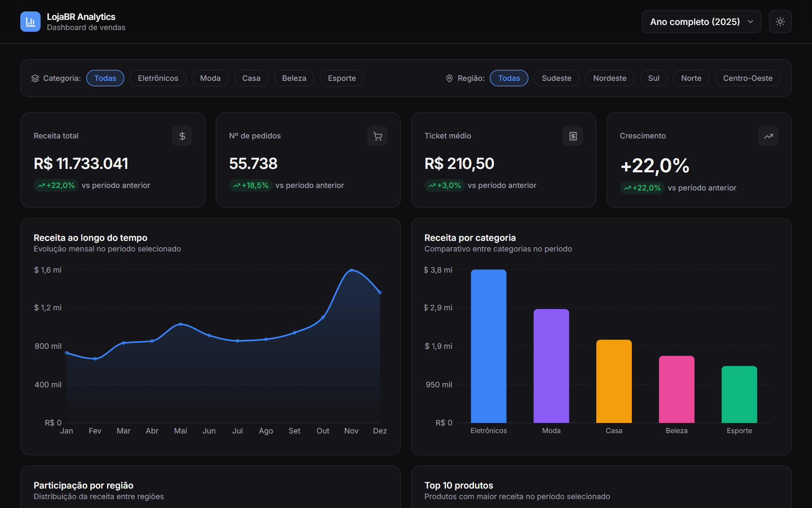The image size is (812, 508).
Task: Click the Participação por região heading
Action: [83, 486]
